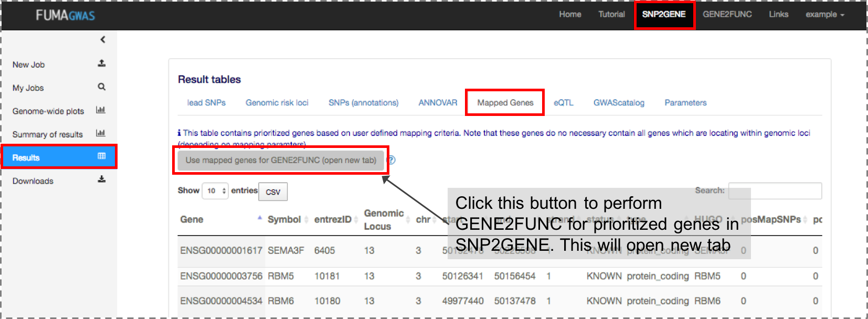
Task: Click gene ID ENSG00000004534 cell
Action: click(221, 301)
